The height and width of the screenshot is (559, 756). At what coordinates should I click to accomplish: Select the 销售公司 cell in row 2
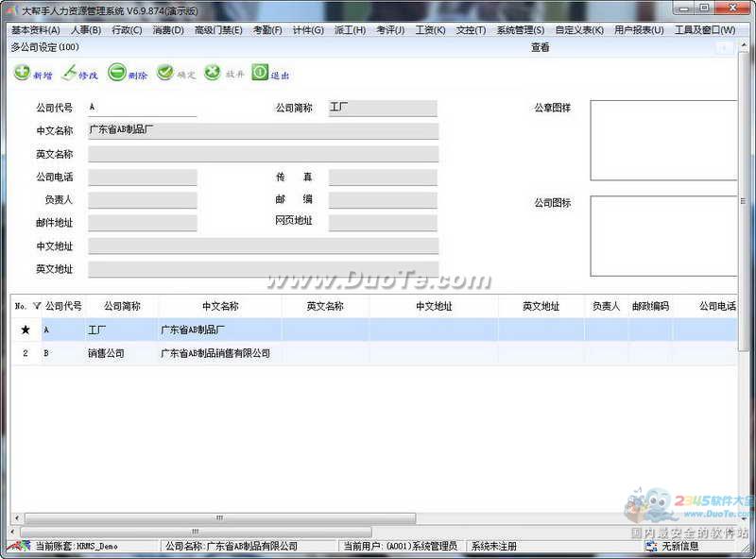(122, 353)
